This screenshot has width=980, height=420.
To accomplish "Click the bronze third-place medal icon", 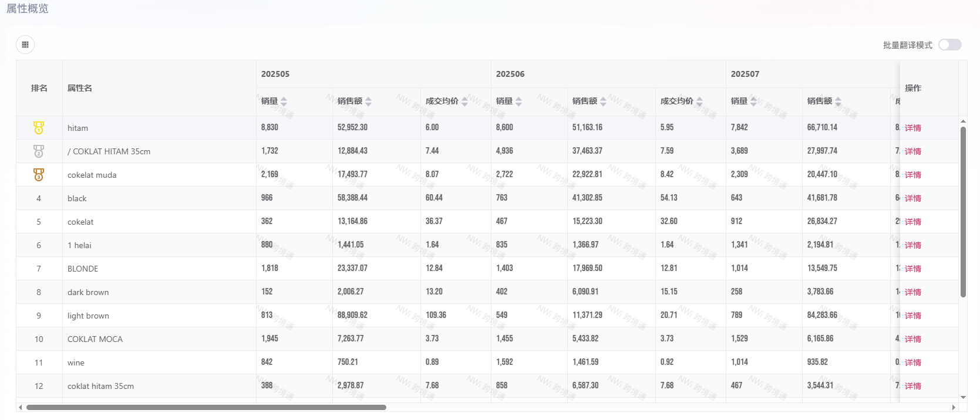I will 39,175.
